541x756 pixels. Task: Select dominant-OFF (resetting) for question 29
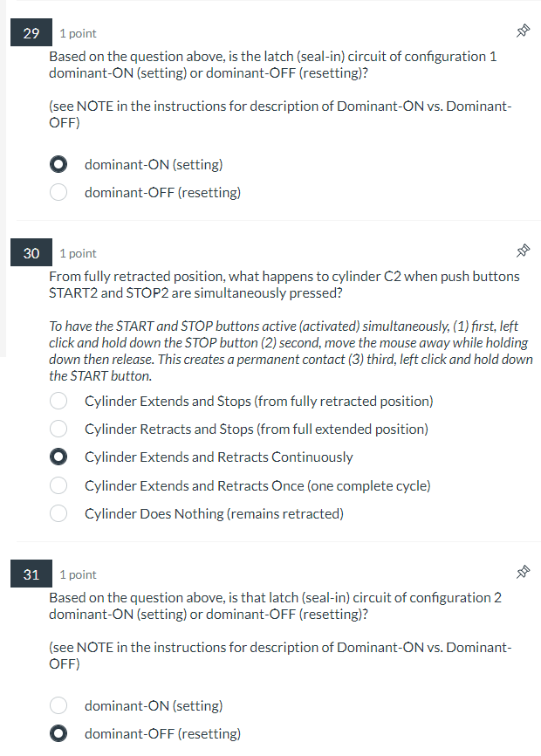(x=58, y=192)
